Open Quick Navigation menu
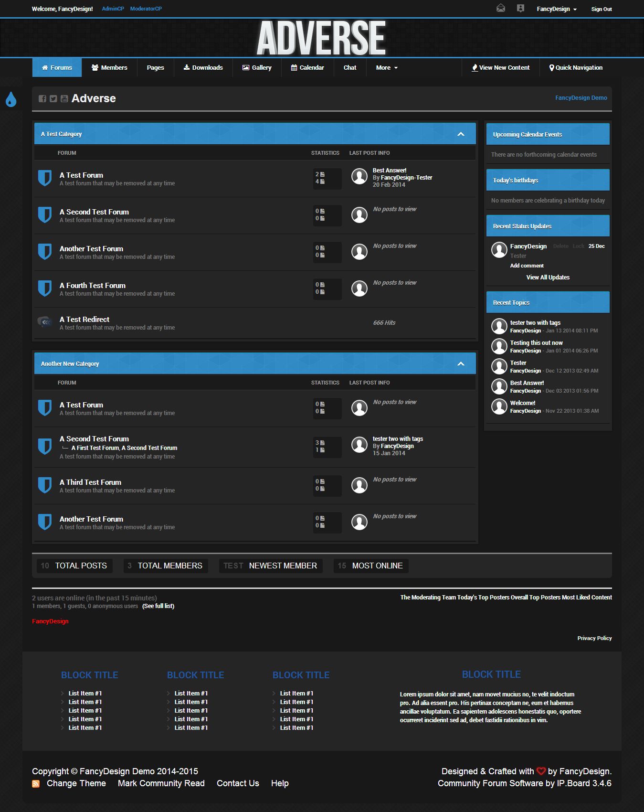 [575, 68]
